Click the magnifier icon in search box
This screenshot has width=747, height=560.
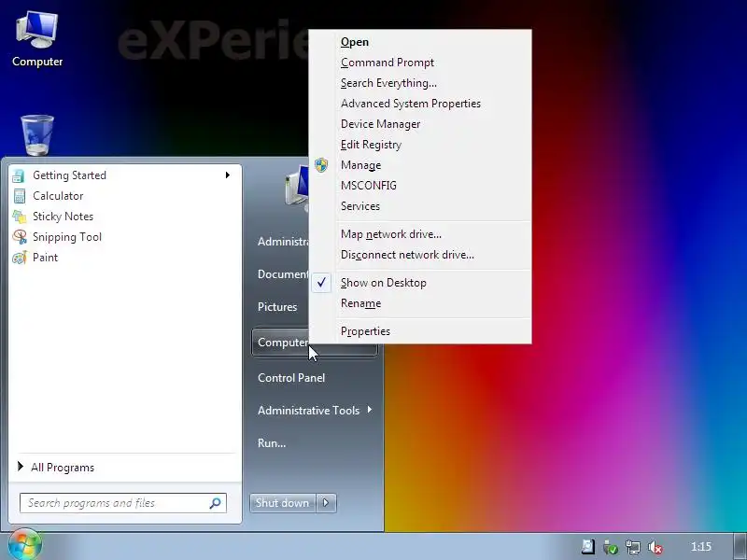[x=216, y=503]
